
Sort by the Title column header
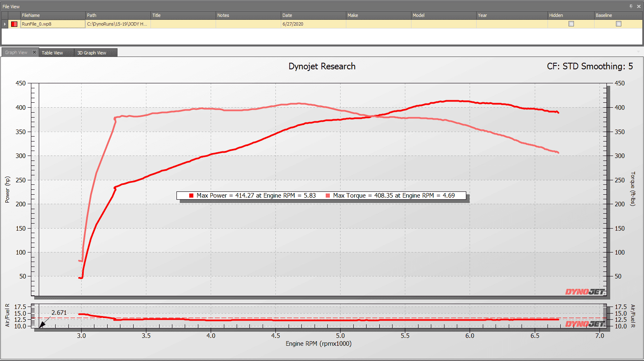click(x=183, y=15)
